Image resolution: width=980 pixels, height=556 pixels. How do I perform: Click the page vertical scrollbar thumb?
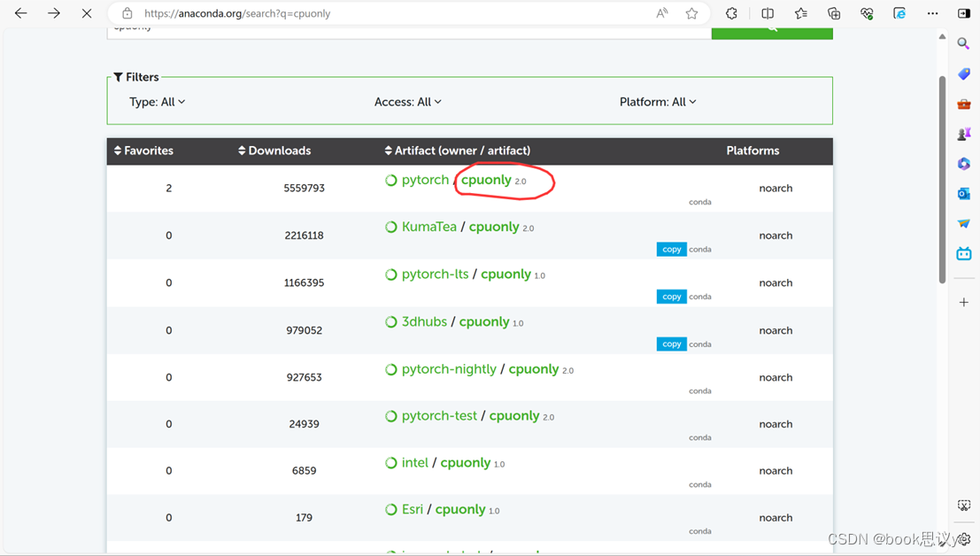click(x=942, y=180)
